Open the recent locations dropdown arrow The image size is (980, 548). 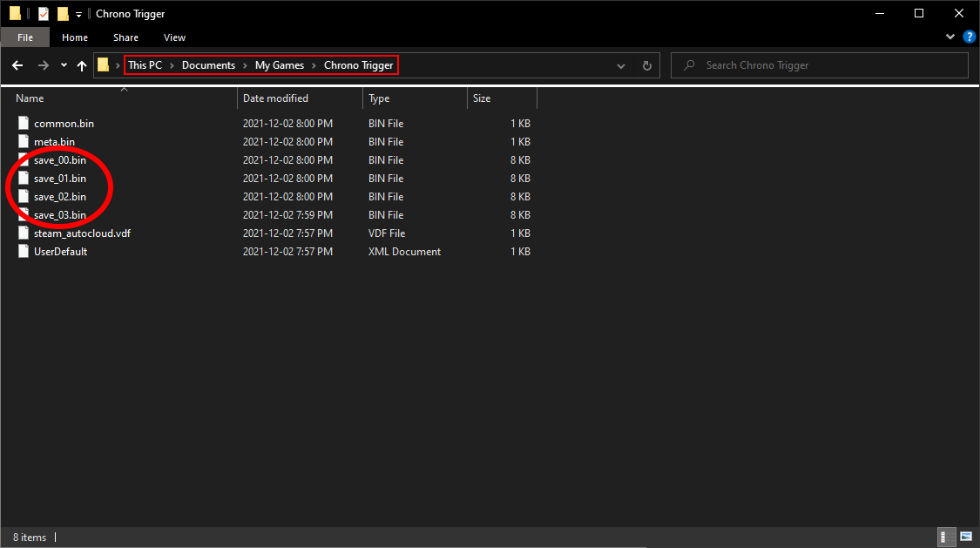64,65
